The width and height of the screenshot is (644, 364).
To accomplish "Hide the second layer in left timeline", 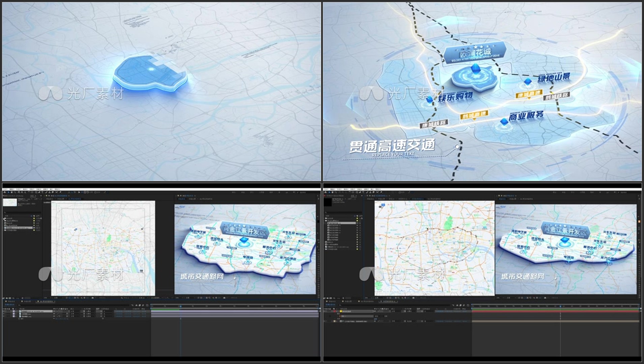I will [x=4, y=314].
